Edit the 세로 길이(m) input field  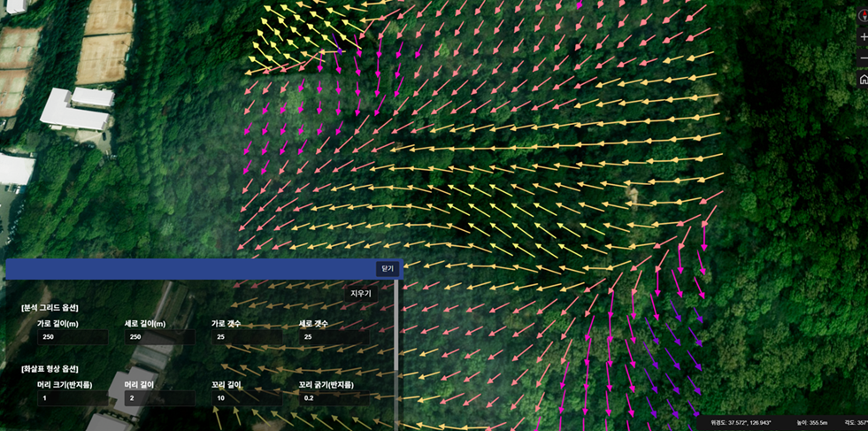coord(159,337)
